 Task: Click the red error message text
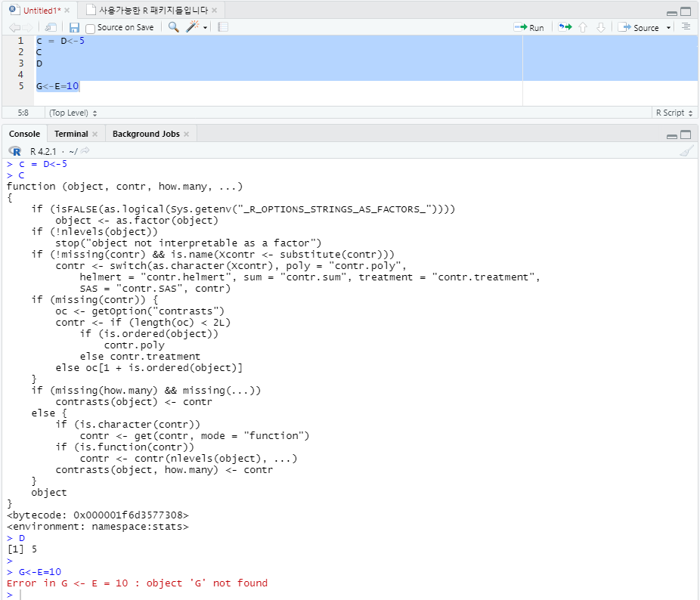point(137,583)
